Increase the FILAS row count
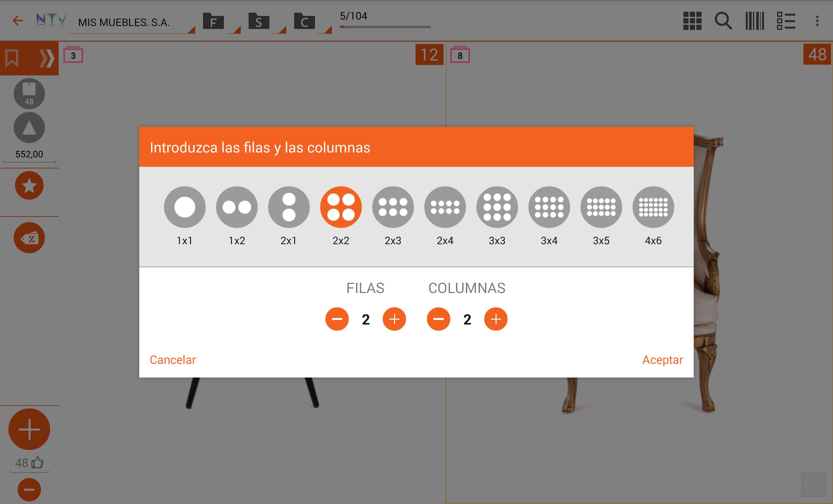 pos(394,319)
